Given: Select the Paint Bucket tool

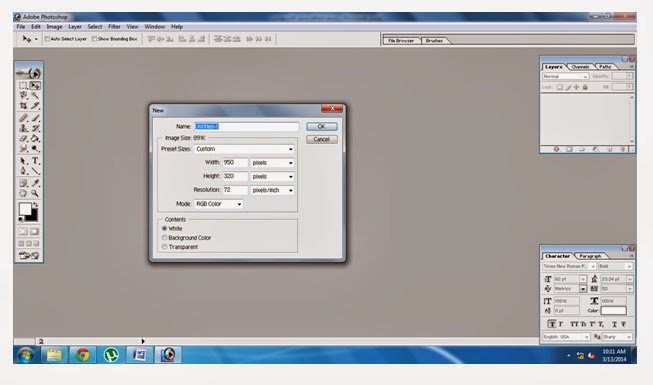Looking at the screenshot, I should [35, 138].
